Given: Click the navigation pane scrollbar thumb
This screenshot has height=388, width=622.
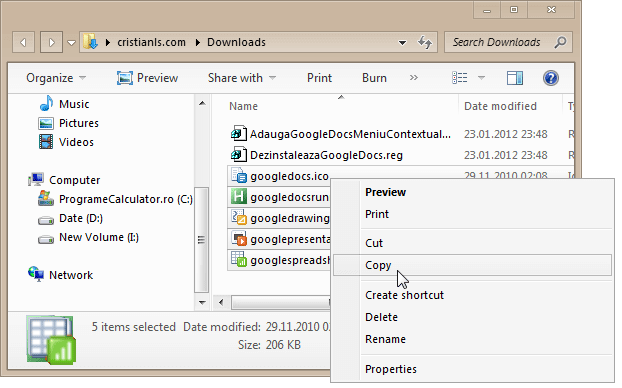Looking at the screenshot, I should pos(202,240).
